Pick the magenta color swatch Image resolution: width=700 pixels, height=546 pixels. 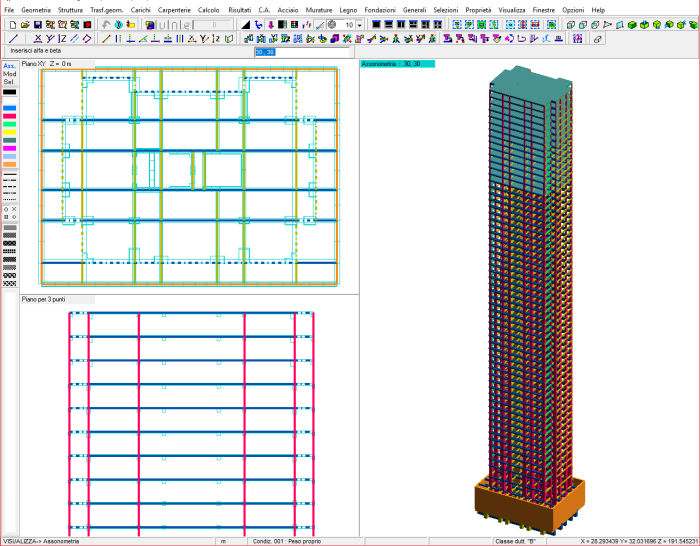tap(9, 148)
